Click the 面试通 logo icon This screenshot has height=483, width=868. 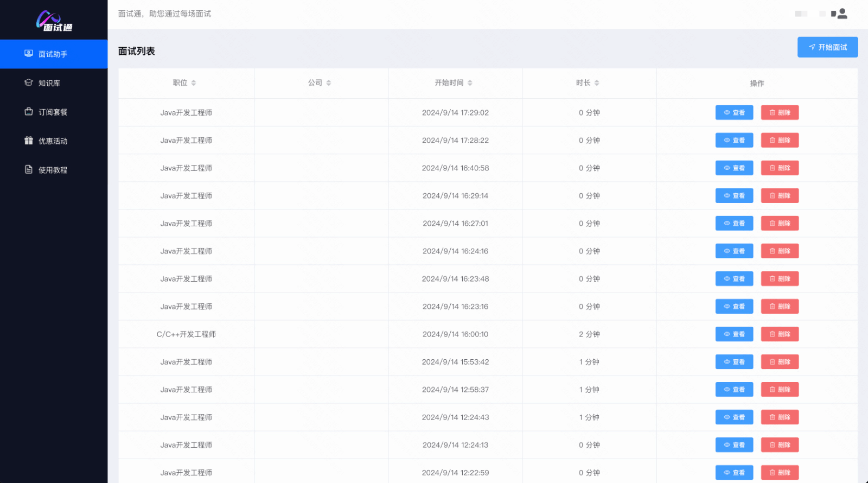pos(53,21)
